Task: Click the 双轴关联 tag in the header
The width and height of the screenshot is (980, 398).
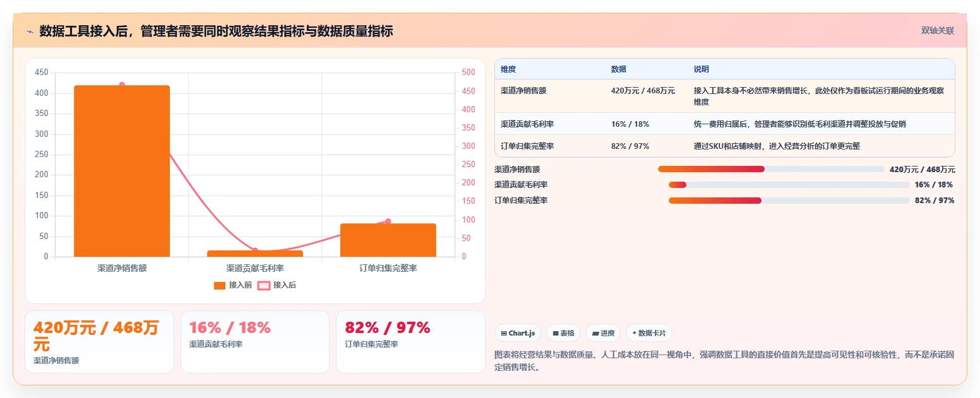Action: pyautogui.click(x=938, y=30)
